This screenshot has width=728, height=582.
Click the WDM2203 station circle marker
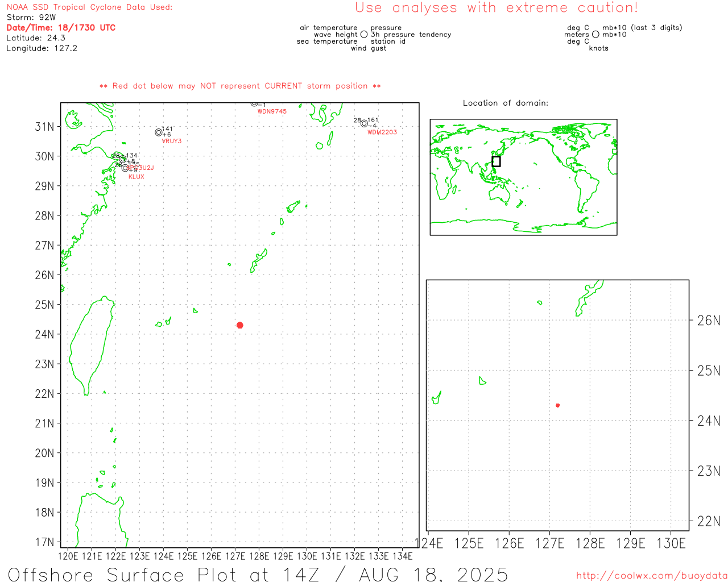click(x=364, y=123)
